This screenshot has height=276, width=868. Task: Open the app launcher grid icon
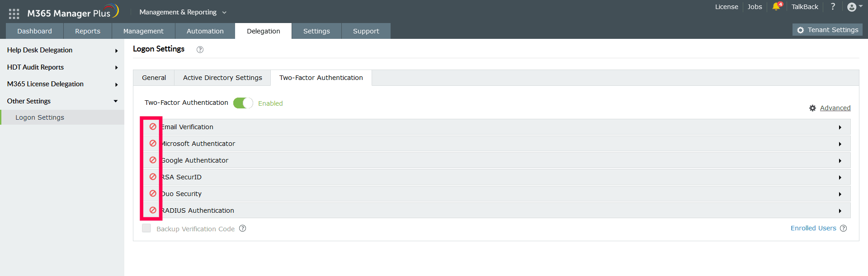point(14,14)
